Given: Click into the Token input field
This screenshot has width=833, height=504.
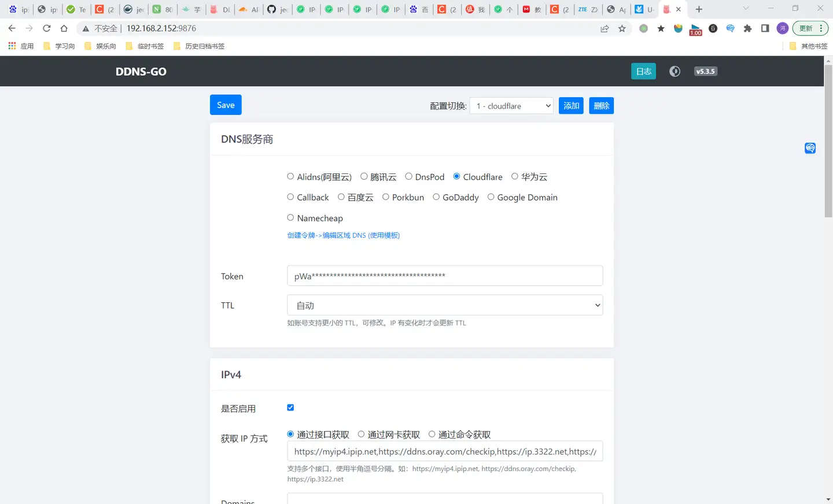Looking at the screenshot, I should point(445,276).
